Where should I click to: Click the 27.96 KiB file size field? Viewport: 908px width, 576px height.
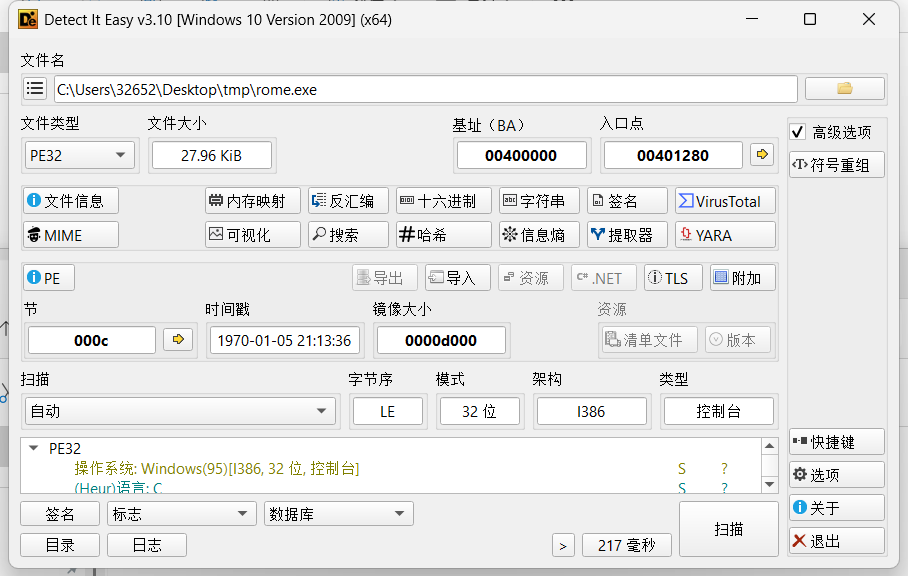point(211,155)
